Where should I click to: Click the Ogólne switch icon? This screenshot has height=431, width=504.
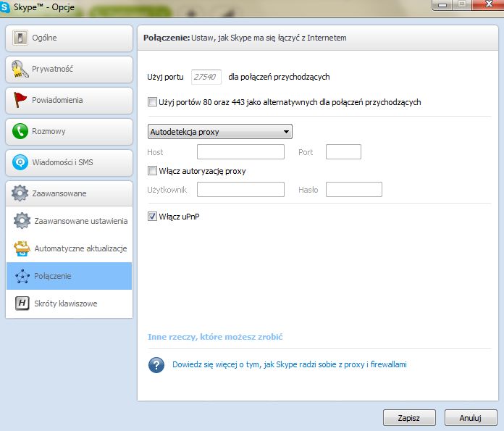pyautogui.click(x=20, y=38)
